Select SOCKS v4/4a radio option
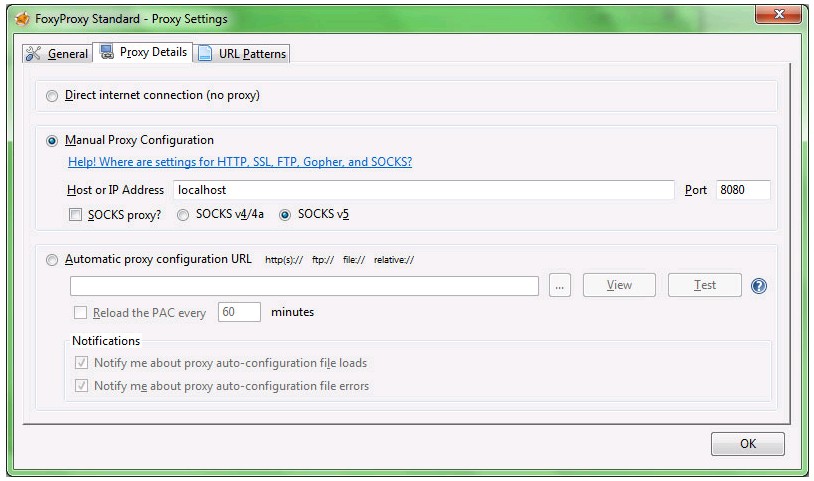The width and height of the screenshot is (814, 481). tap(183, 215)
